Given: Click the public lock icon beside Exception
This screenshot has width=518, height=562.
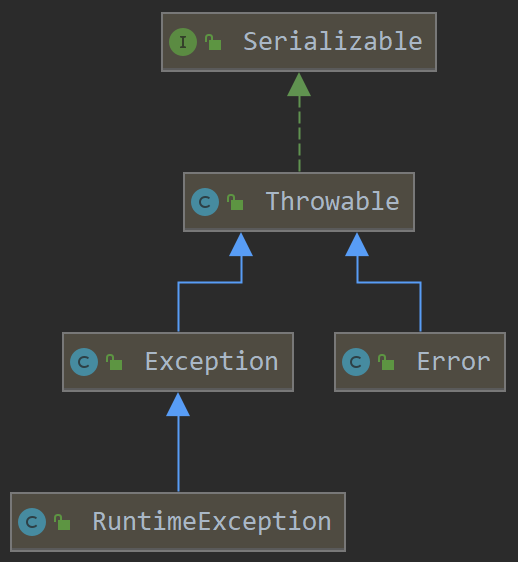Looking at the screenshot, I should click(x=114, y=362).
